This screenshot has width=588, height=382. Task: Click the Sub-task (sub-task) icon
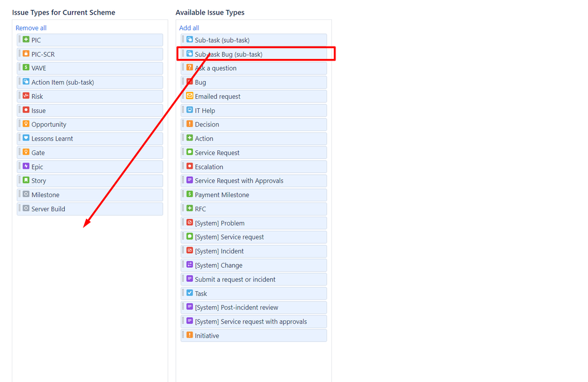tap(190, 39)
